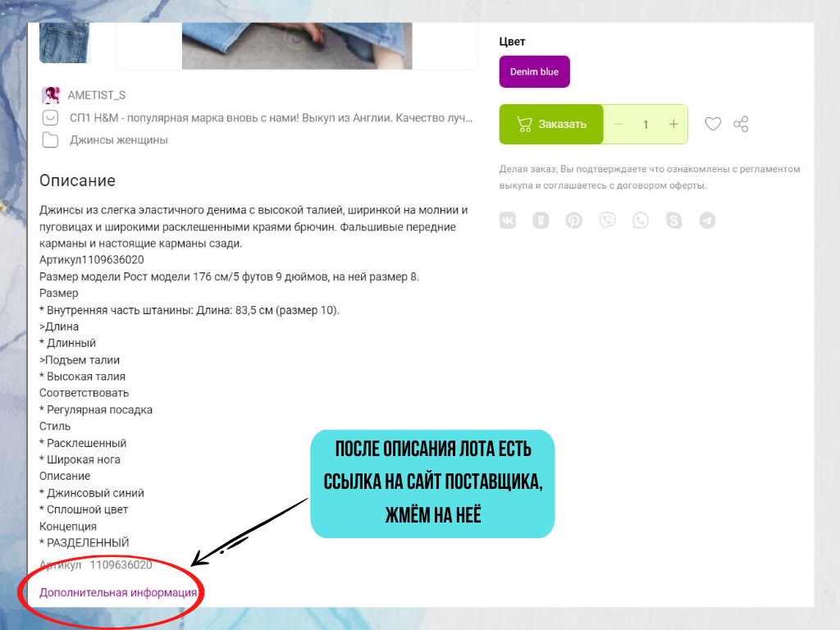The width and height of the screenshot is (840, 630).
Task: Click the Skype share icon
Action: coord(673,220)
